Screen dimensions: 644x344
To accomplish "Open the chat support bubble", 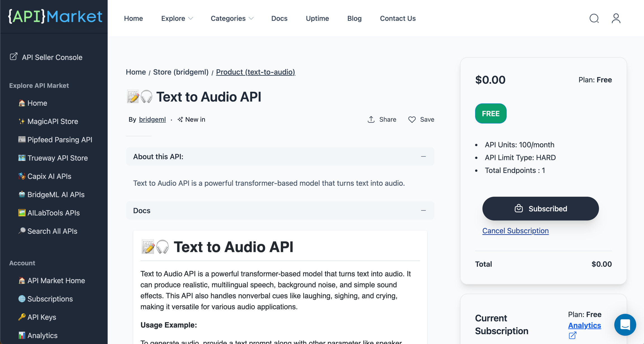I will click(x=625, y=325).
